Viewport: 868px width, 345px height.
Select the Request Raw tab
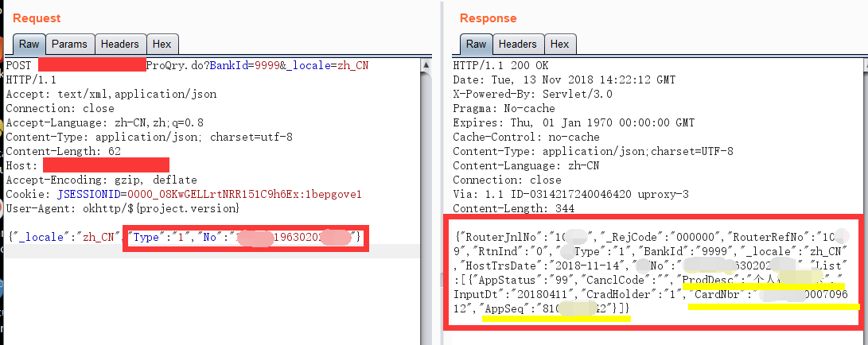click(28, 45)
